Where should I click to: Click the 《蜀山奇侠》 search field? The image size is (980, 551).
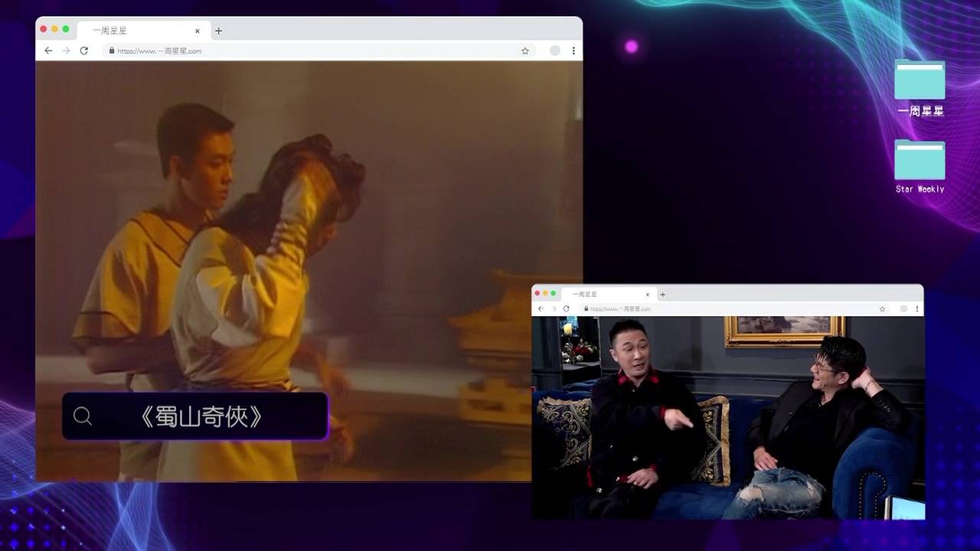(x=202, y=416)
